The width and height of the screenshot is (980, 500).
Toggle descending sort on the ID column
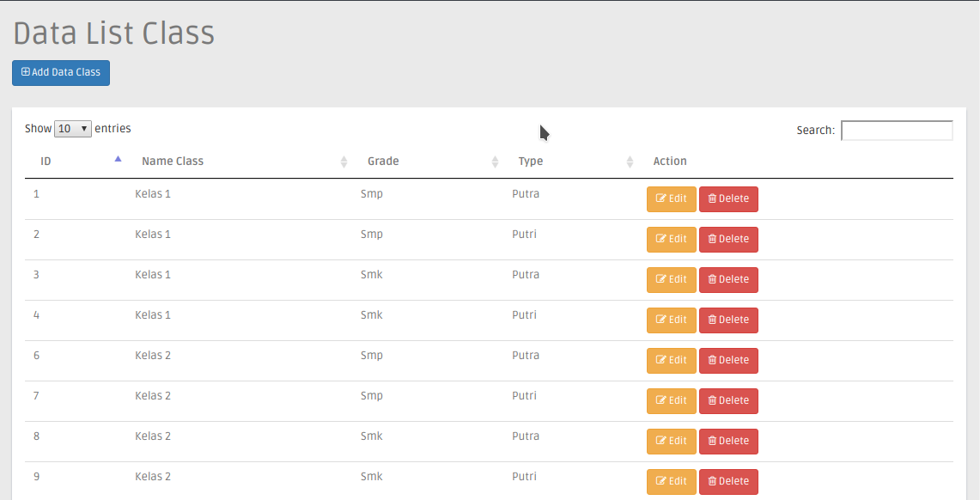[x=118, y=158]
